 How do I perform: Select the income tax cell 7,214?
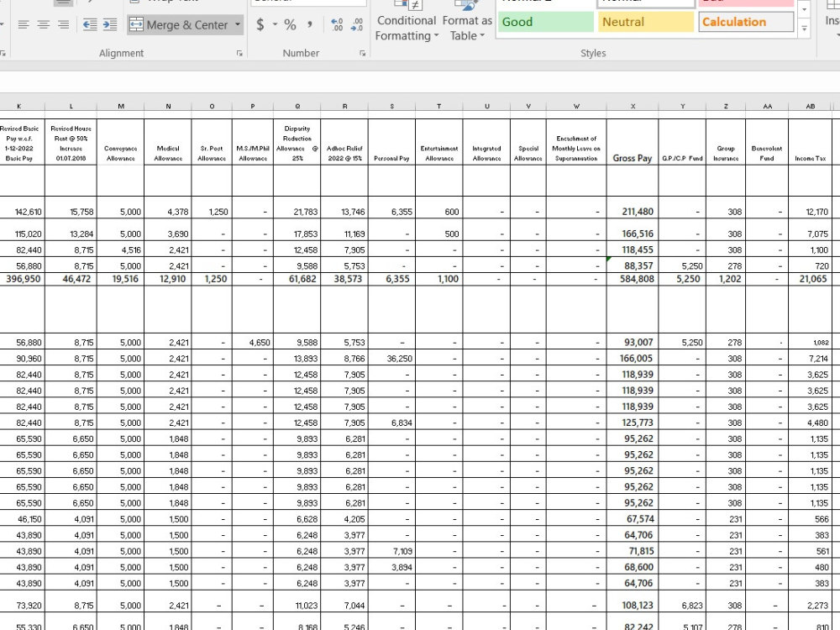[x=810, y=359]
